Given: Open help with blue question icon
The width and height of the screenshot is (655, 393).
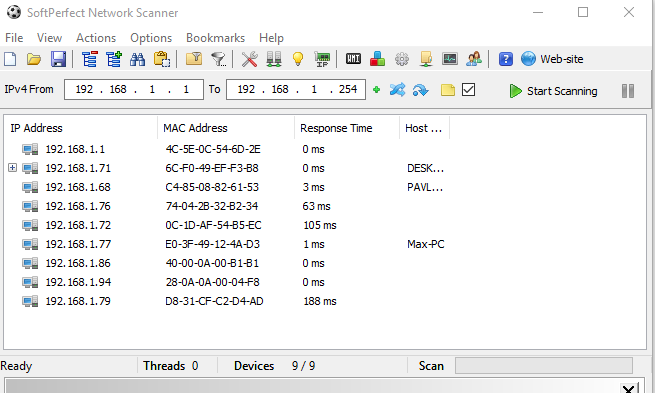Looking at the screenshot, I should pos(505,59).
